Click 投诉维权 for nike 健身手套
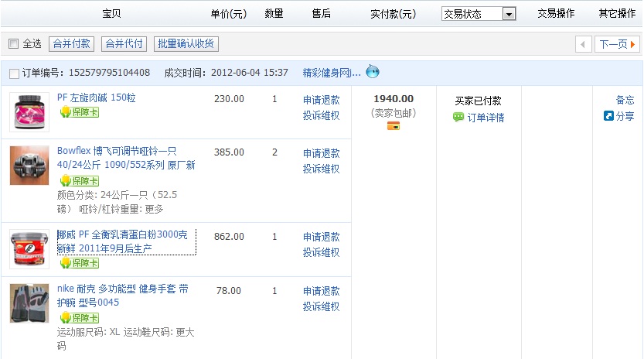The width and height of the screenshot is (644, 359). click(x=321, y=306)
